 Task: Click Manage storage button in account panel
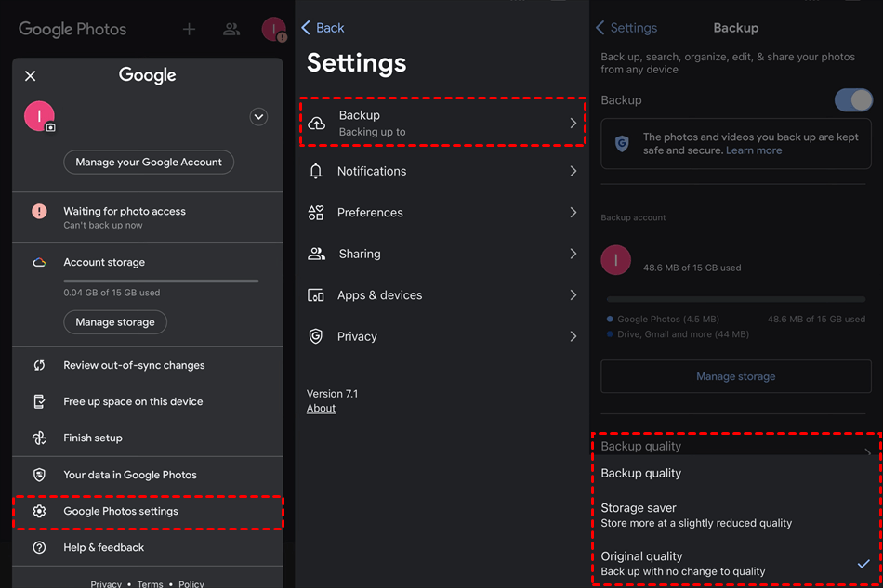click(115, 322)
